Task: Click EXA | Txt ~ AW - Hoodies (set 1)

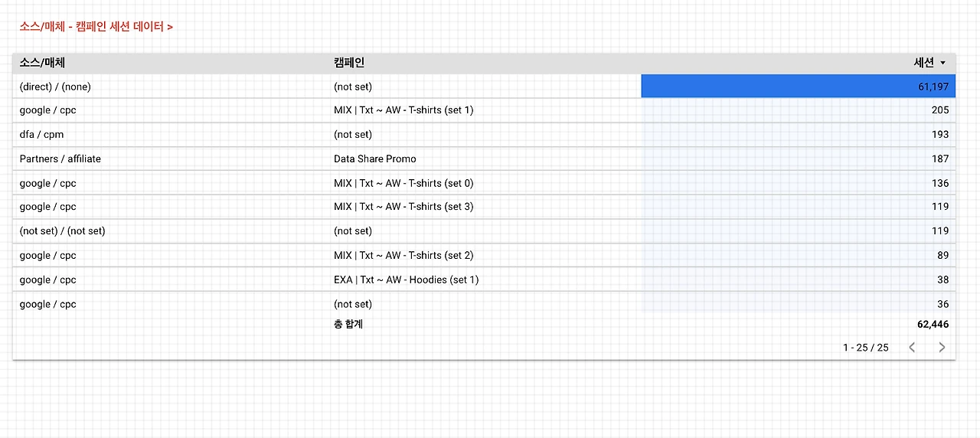Action: pos(406,279)
